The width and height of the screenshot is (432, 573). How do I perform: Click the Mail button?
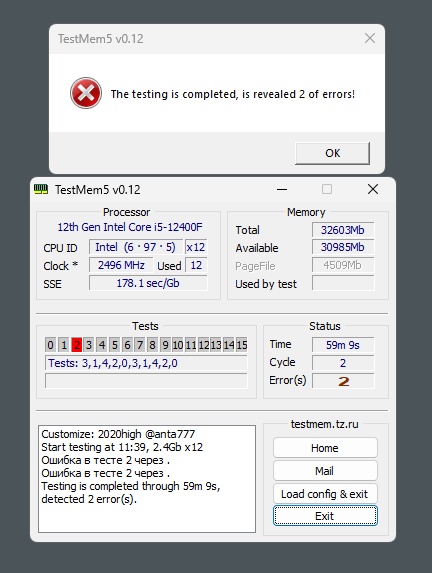pos(325,471)
